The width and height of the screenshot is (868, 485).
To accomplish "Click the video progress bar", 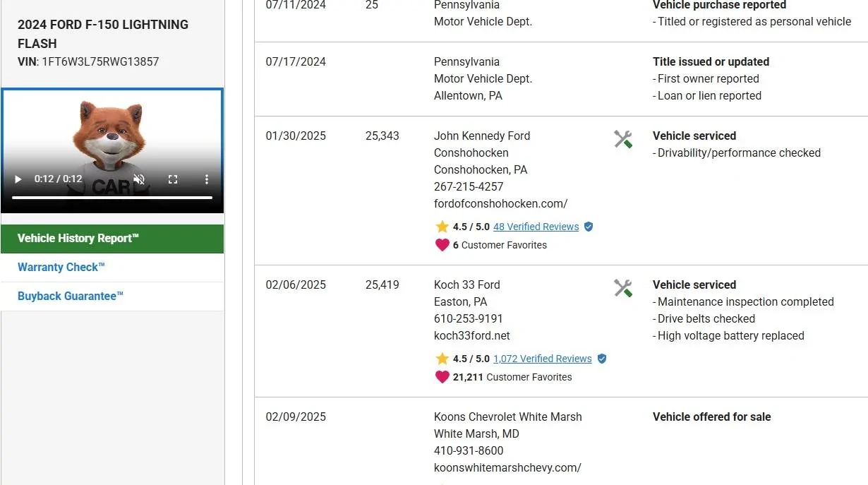I will click(x=112, y=198).
